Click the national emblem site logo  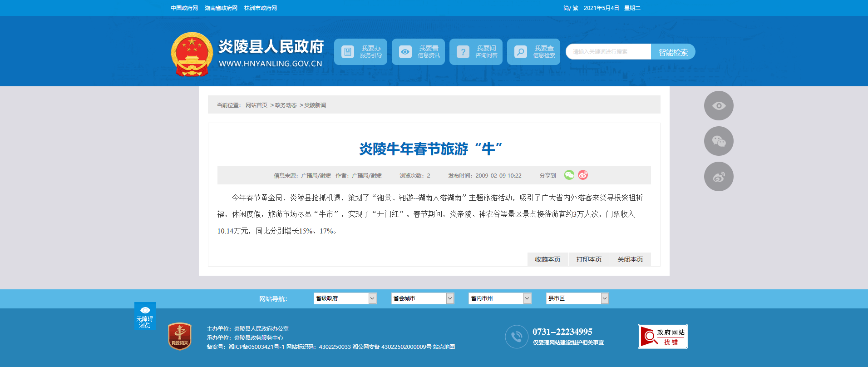(192, 55)
